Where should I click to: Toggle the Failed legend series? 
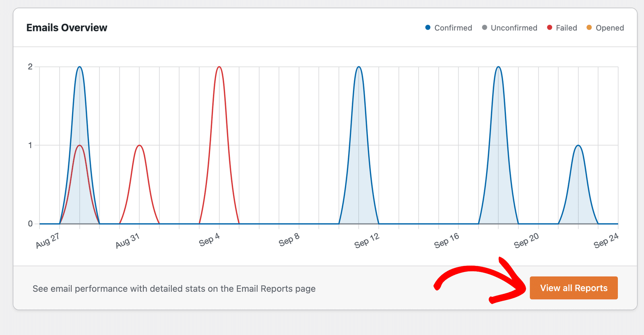562,28
